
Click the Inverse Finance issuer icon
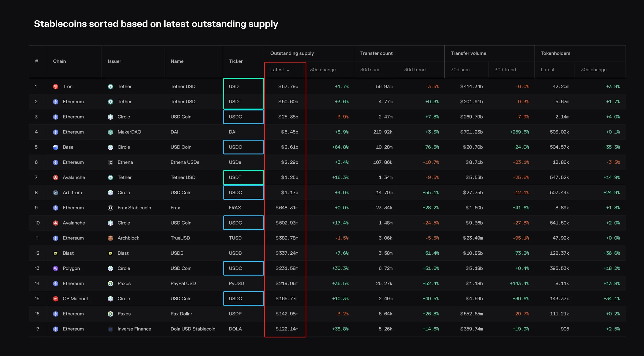coord(110,329)
